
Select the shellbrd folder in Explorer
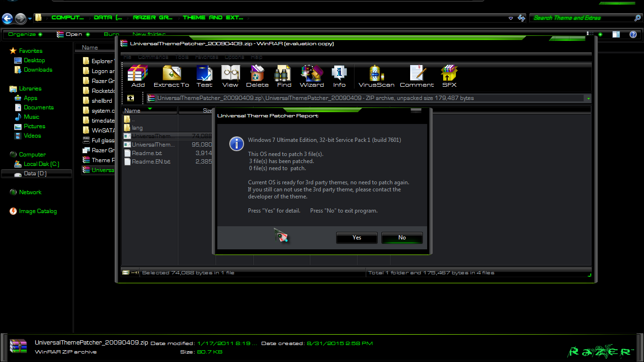click(98, 101)
